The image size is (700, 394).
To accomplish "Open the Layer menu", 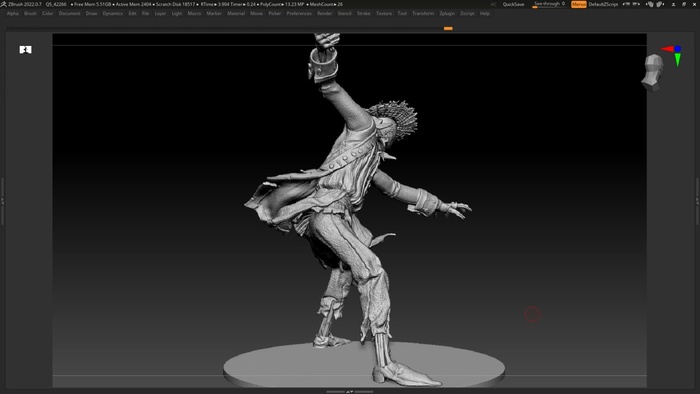I will tap(160, 13).
